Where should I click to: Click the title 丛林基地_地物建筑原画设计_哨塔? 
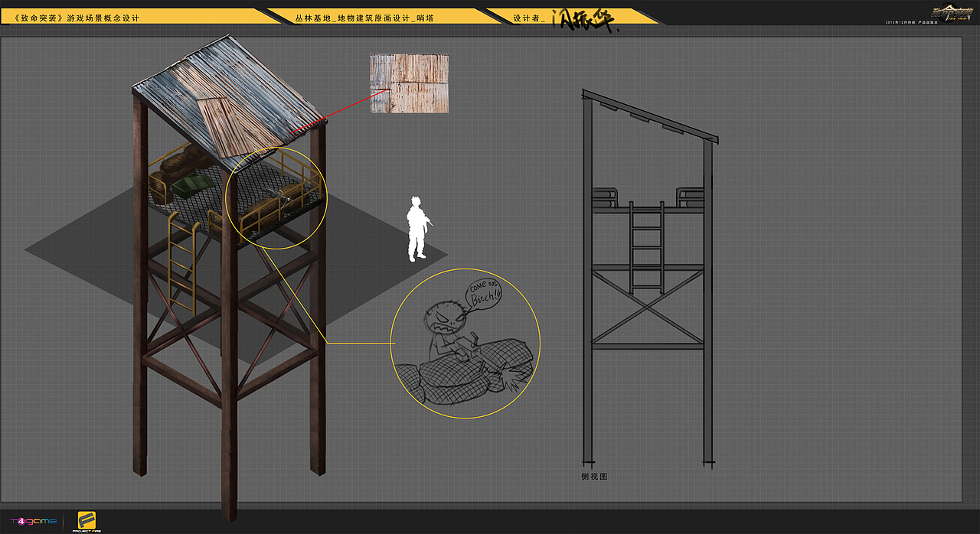(x=364, y=17)
